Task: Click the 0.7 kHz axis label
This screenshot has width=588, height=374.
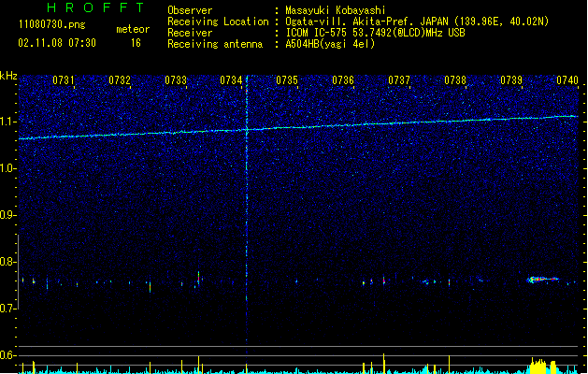Action: (x=8, y=309)
